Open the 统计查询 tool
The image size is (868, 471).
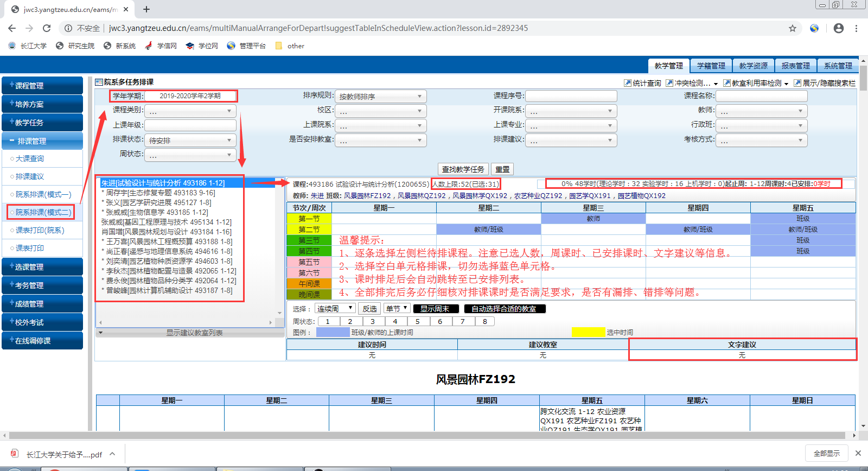pyautogui.click(x=643, y=83)
